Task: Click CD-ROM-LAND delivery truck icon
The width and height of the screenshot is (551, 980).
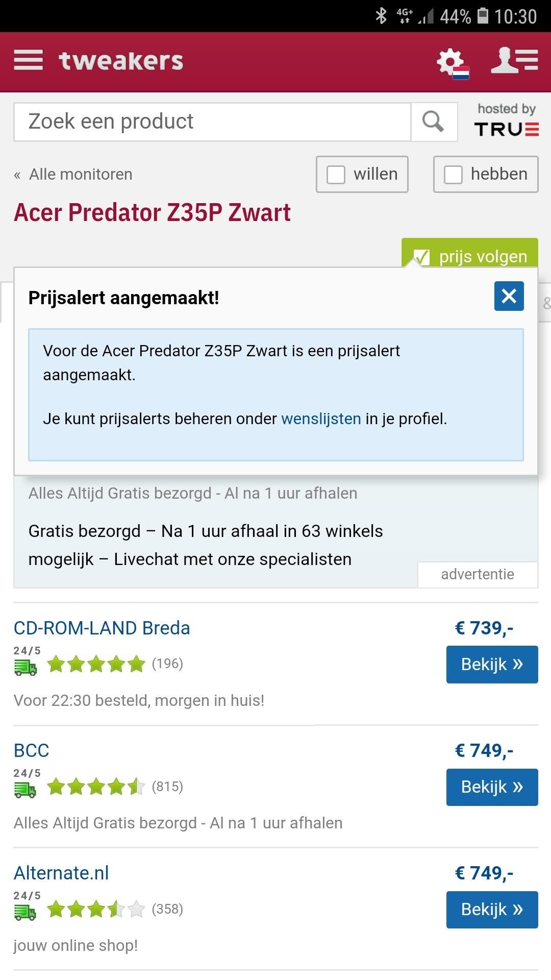Action: [x=26, y=667]
